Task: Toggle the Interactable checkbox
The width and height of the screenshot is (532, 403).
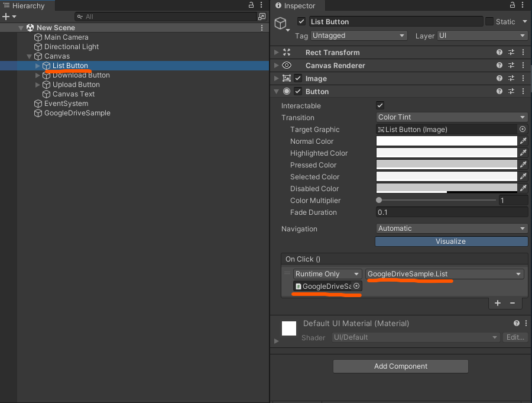Action: [x=379, y=105]
